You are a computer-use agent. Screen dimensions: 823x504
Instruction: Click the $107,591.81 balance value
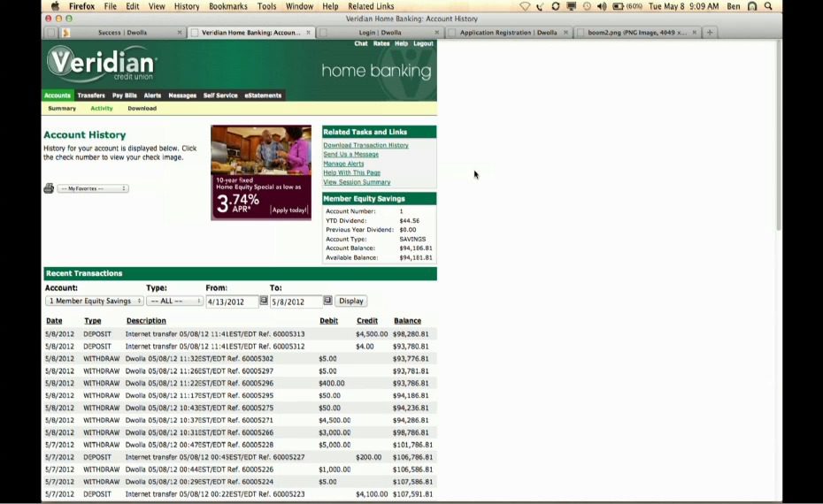[x=412, y=494]
